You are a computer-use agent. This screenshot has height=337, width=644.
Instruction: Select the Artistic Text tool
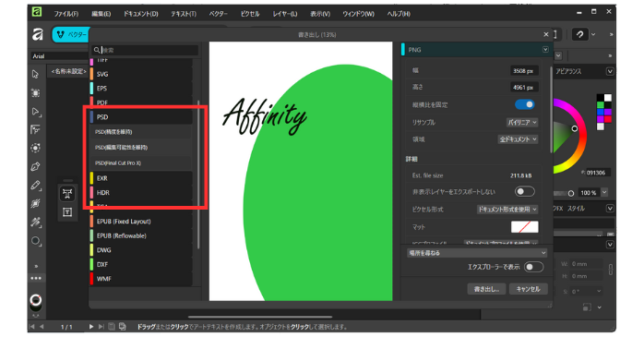(x=67, y=194)
